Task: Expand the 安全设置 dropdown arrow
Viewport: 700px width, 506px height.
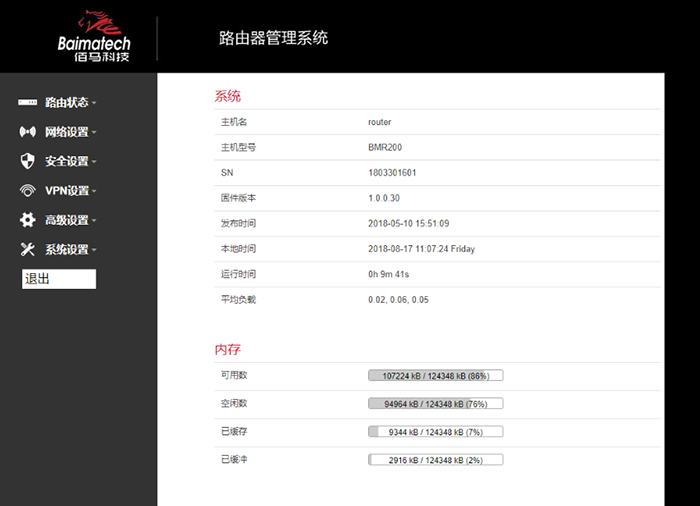Action: 94,162
